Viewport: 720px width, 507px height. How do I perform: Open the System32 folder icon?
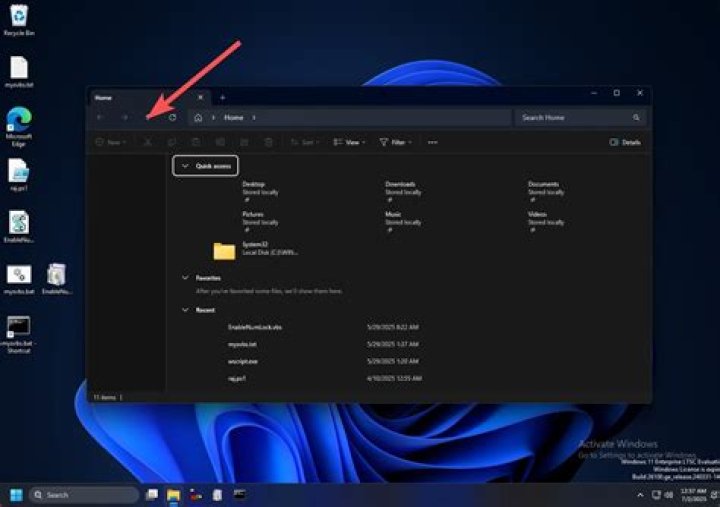pos(224,251)
